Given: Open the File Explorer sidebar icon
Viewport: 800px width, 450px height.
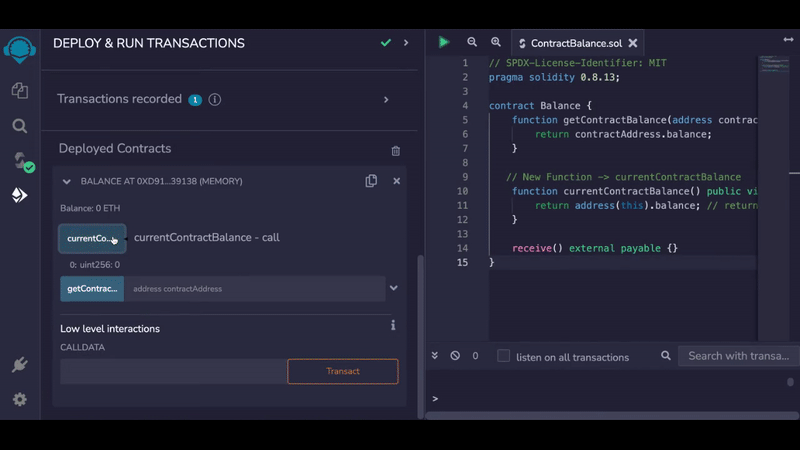Looking at the screenshot, I should pos(19,90).
